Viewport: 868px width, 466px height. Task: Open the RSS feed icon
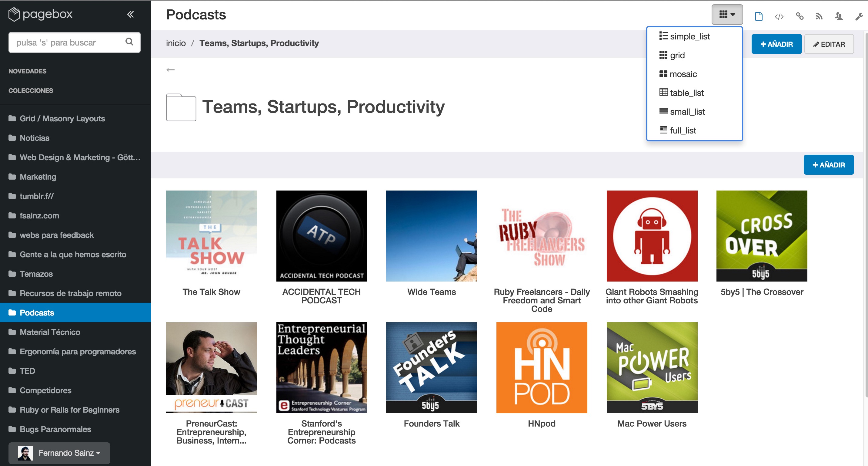(819, 16)
